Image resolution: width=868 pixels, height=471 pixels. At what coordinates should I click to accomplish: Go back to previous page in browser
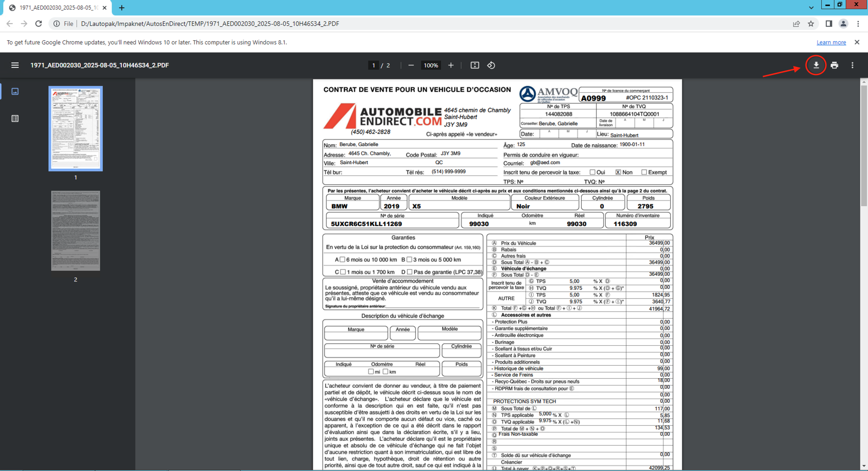click(x=9, y=24)
